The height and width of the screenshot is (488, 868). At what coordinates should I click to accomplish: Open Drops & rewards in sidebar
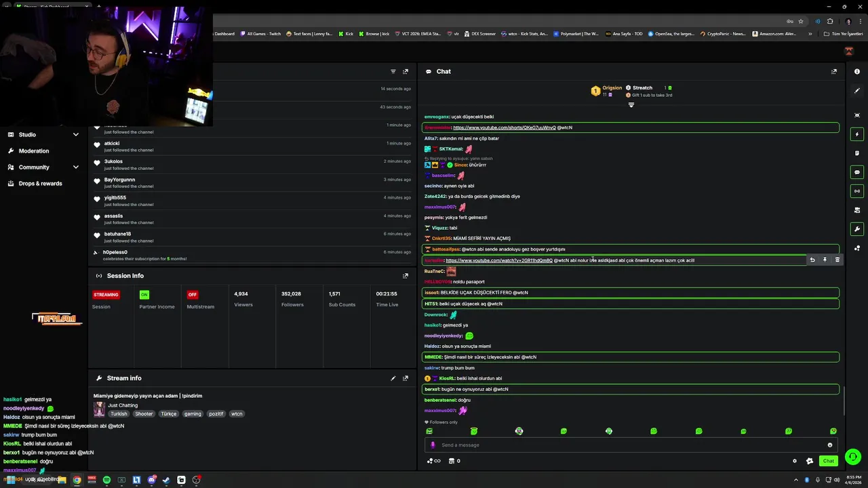click(40, 183)
